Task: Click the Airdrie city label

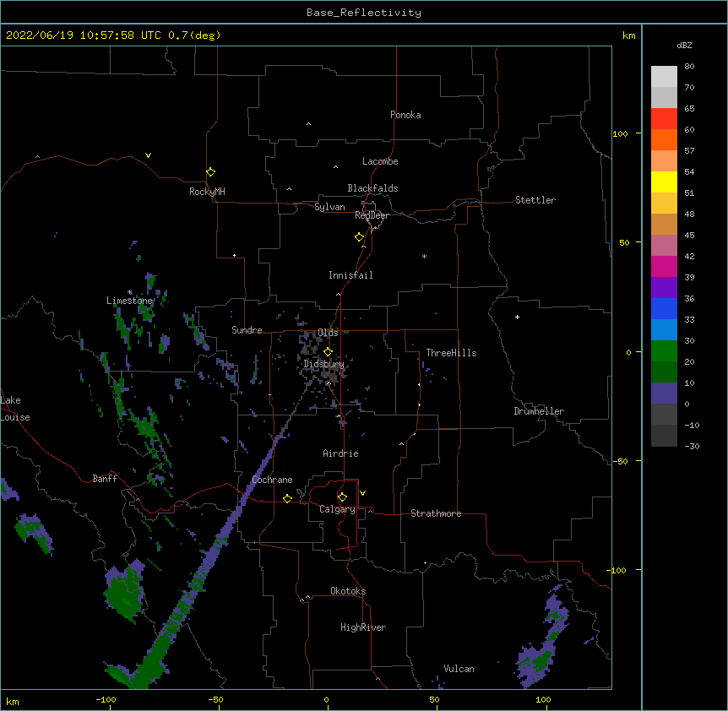Action: point(340,453)
